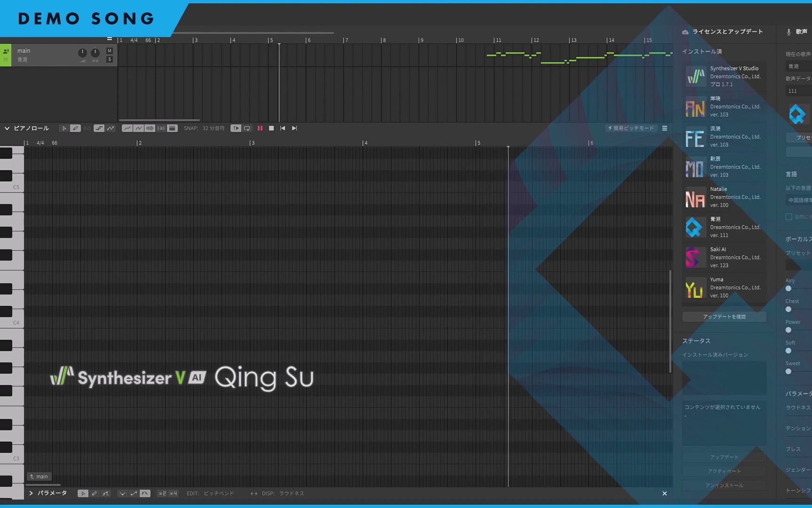This screenshot has width=812, height=508.
Task: Toggle the phoneme |a| display button
Action: (x=161, y=128)
